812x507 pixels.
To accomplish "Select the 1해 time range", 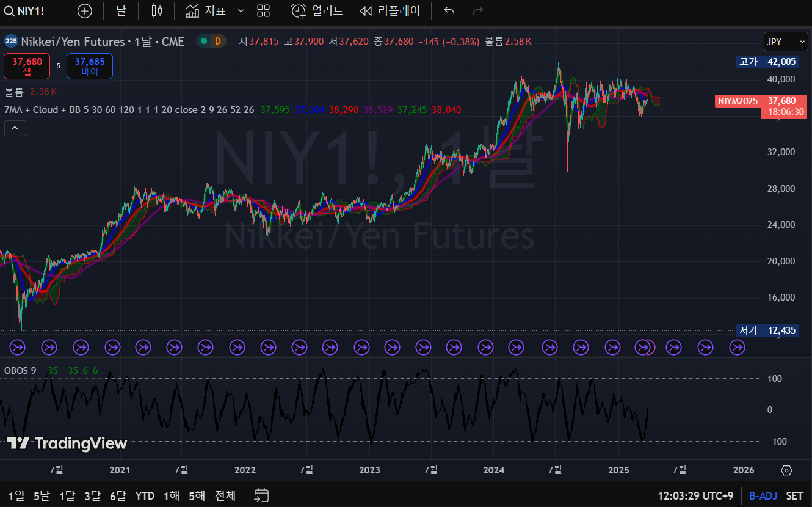I will point(172,495).
